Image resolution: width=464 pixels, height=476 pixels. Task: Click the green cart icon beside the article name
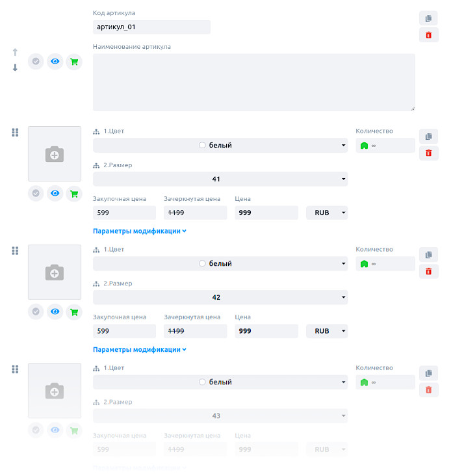[74, 62]
